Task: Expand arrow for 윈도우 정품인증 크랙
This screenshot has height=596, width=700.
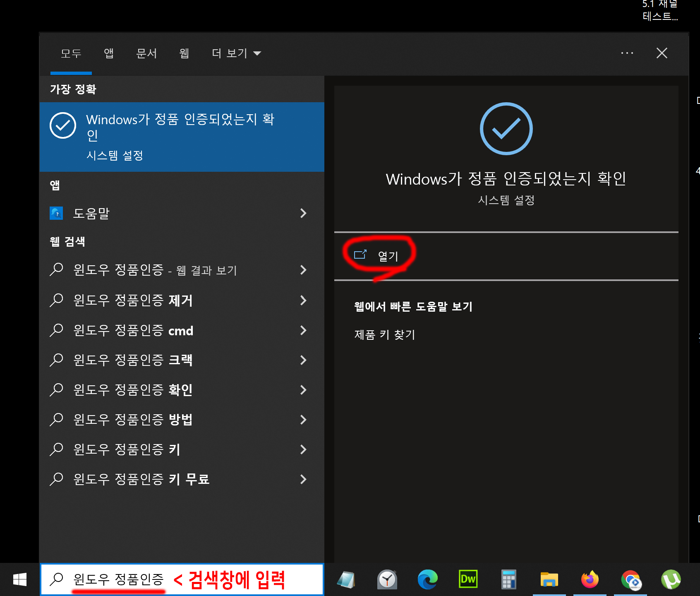Action: (303, 360)
